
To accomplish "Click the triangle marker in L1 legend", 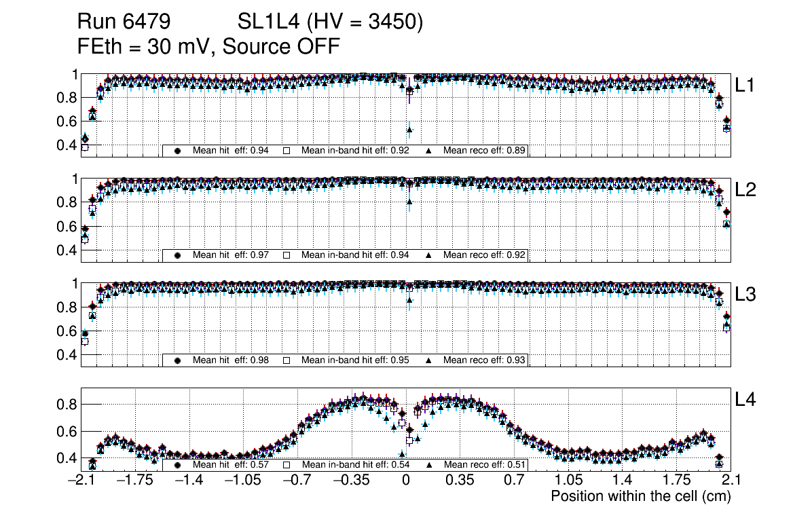I will click(x=428, y=151).
